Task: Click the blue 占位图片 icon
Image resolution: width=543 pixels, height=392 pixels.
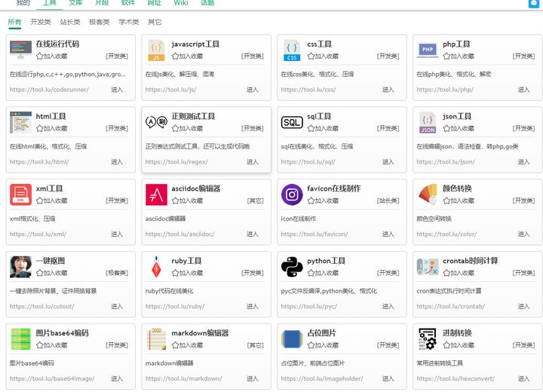Action: pyautogui.click(x=292, y=339)
